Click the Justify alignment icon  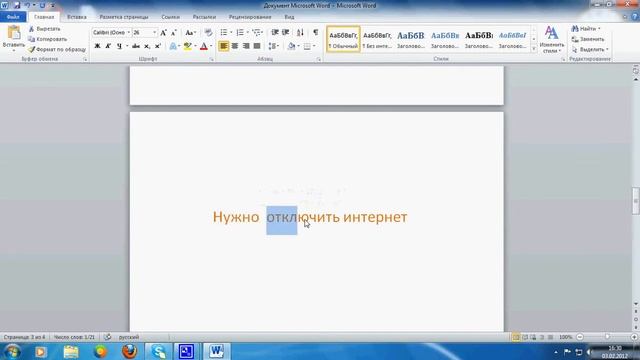click(257, 46)
